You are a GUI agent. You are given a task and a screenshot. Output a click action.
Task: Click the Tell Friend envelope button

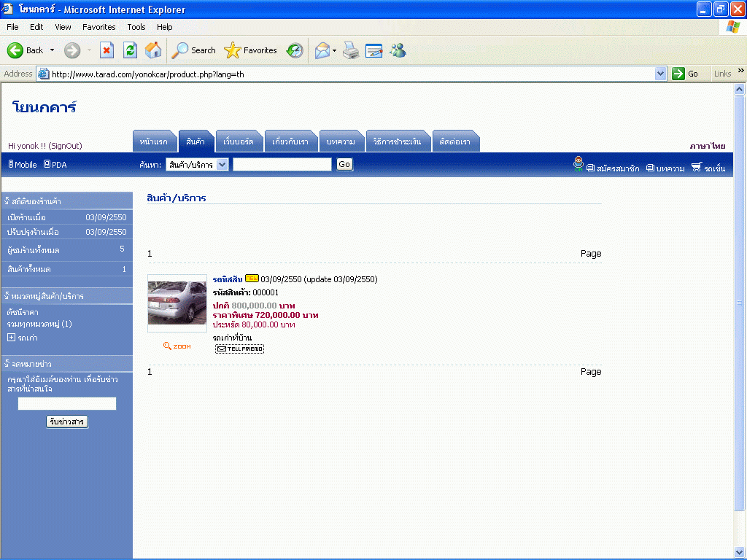pos(239,349)
